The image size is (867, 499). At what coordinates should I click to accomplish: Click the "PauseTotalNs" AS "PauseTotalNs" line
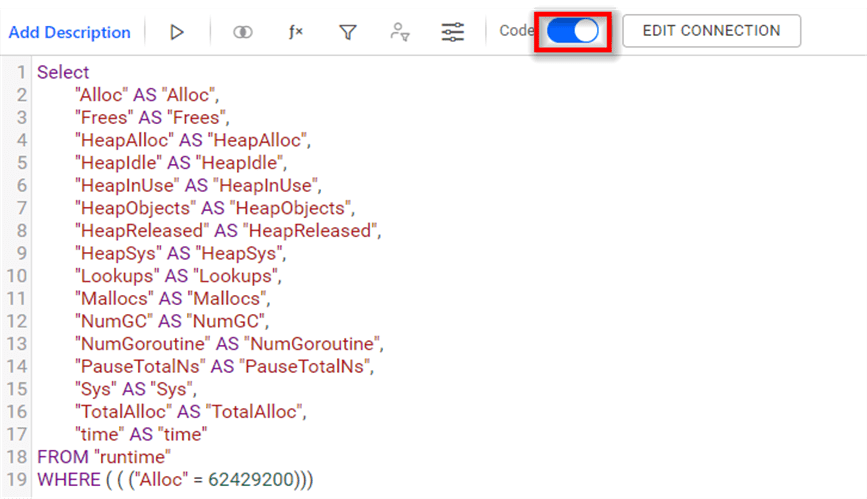pyautogui.click(x=224, y=366)
